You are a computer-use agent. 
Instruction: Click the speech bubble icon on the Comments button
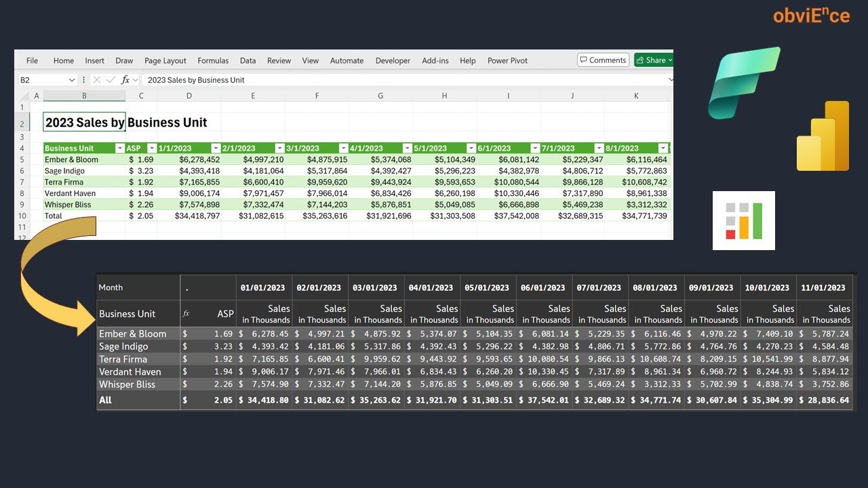tap(584, 60)
